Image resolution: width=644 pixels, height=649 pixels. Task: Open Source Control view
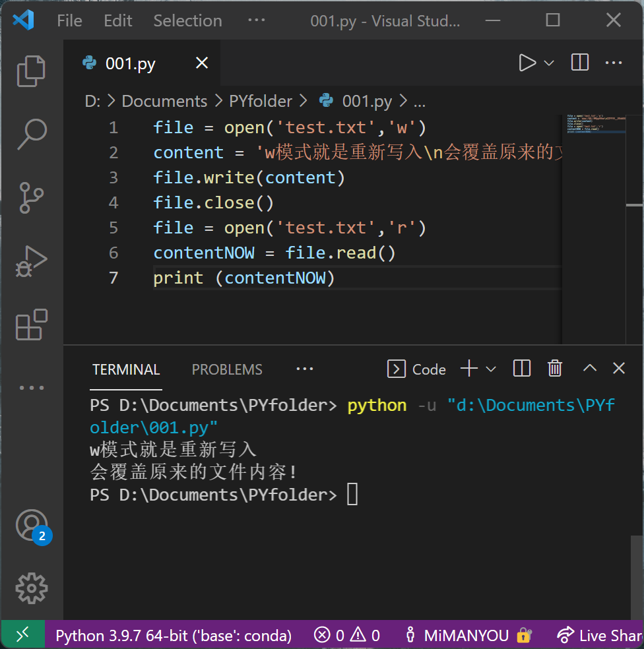tap(31, 197)
